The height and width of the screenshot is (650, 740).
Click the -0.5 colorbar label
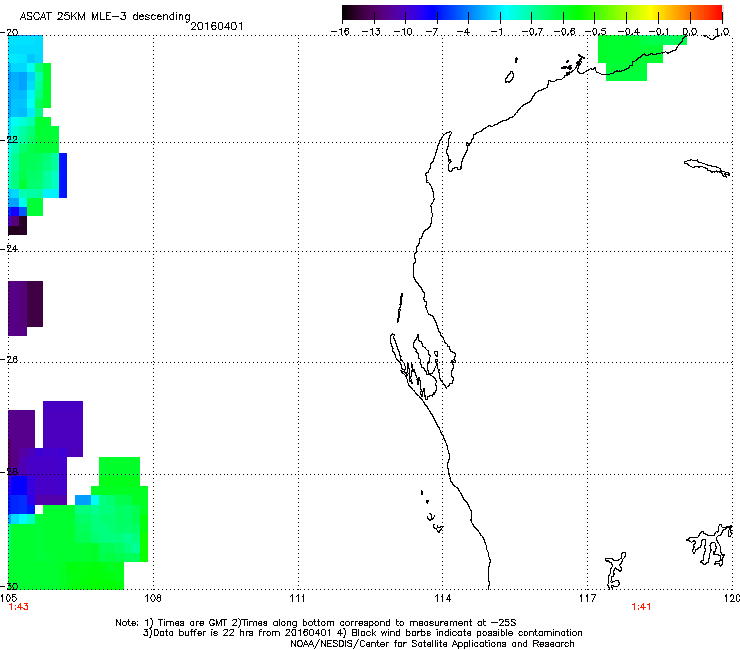tap(595, 32)
